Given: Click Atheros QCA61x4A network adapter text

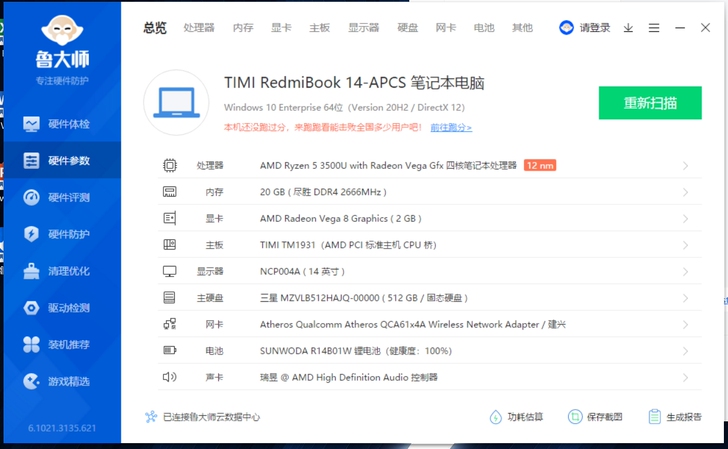Looking at the screenshot, I should pos(413,325).
